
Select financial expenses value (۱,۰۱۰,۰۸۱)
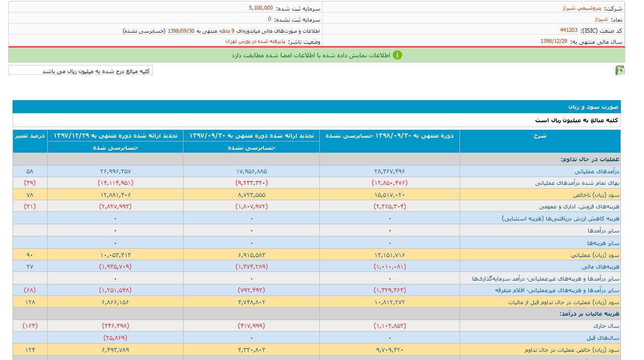(390, 266)
